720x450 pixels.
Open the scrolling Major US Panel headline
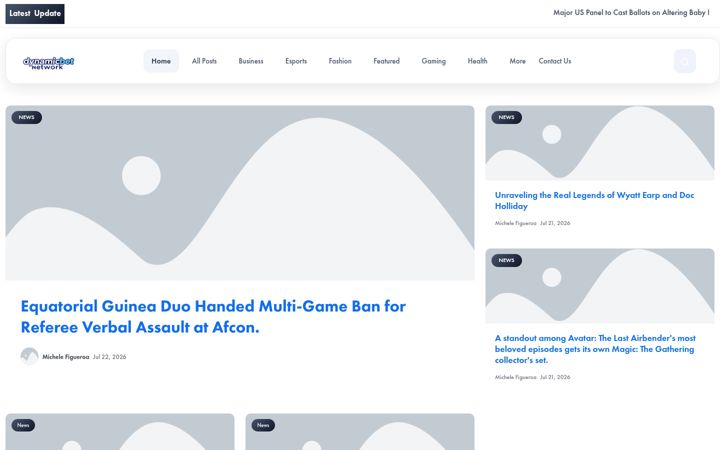click(x=631, y=13)
